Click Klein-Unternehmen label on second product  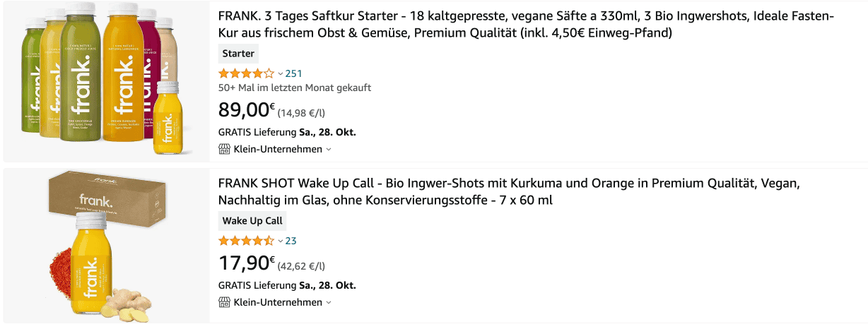click(x=278, y=302)
